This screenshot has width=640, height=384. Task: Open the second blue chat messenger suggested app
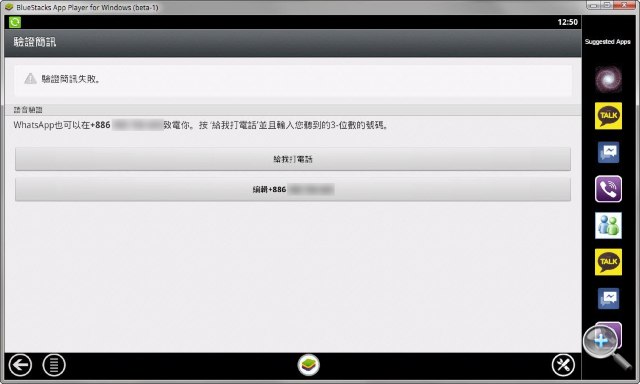[608, 299]
